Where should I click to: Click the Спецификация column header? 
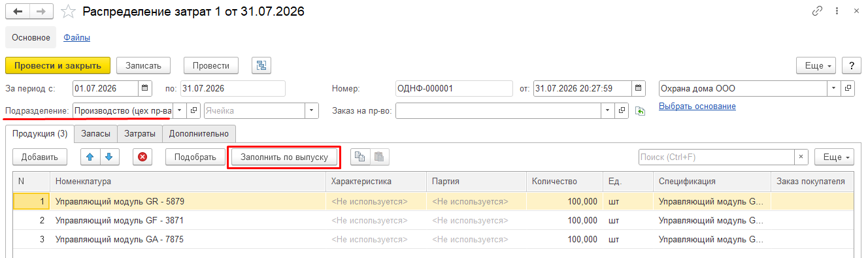coord(712,181)
